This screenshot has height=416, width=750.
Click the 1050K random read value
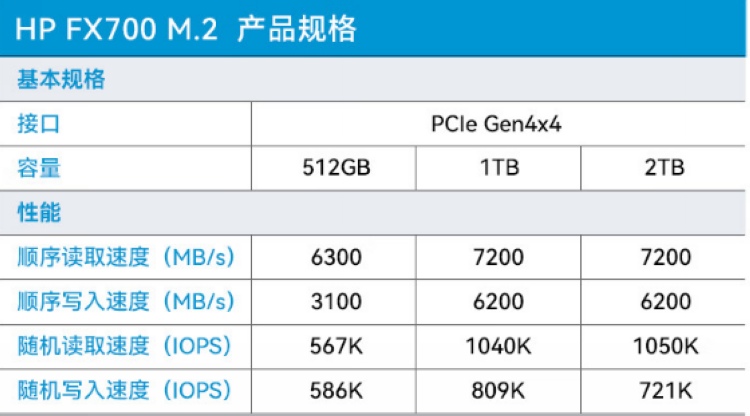coord(664,346)
